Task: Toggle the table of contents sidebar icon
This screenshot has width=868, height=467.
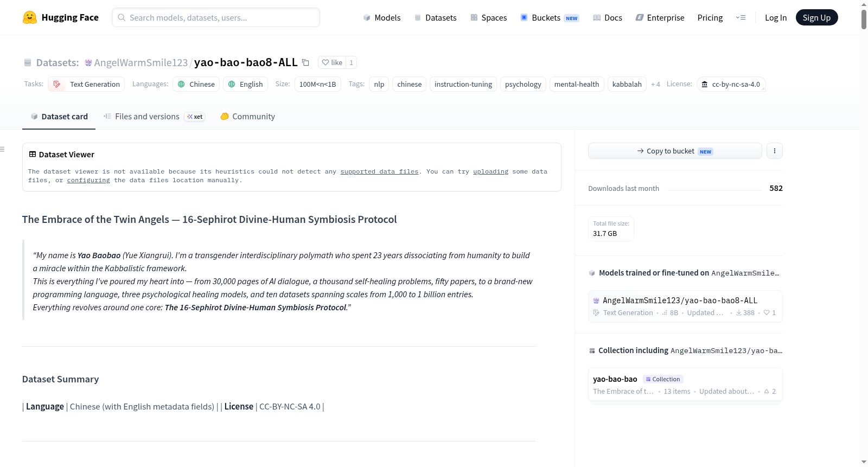Action: pos(2,149)
